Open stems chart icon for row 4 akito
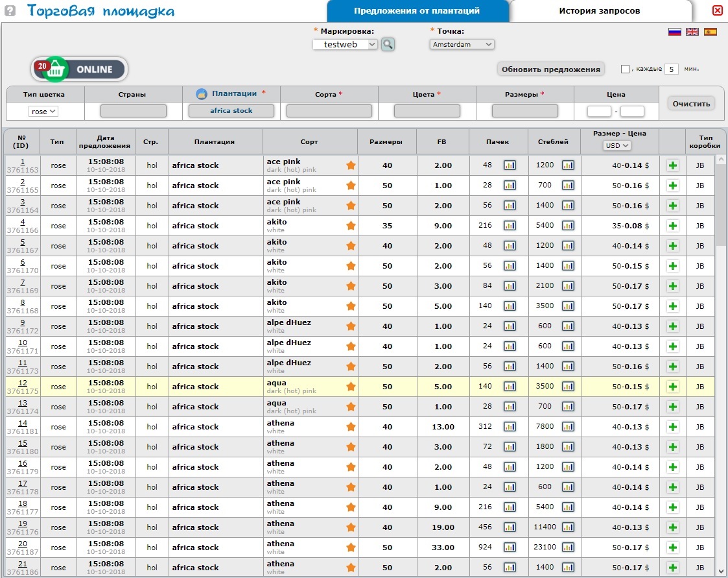 click(568, 226)
